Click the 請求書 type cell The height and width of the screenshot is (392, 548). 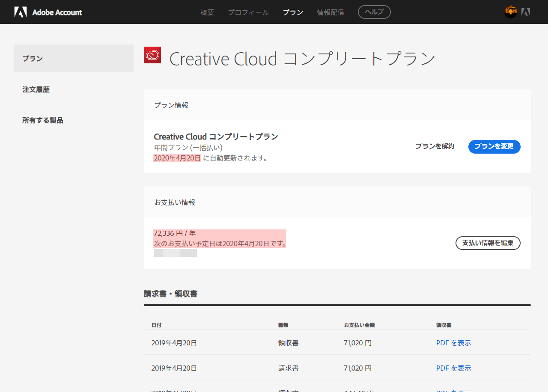288,368
